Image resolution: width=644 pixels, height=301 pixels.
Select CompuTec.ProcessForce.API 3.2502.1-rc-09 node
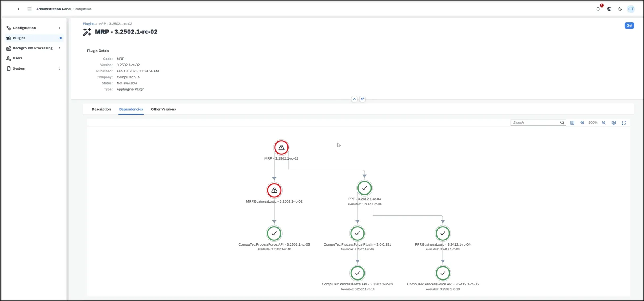click(357, 273)
